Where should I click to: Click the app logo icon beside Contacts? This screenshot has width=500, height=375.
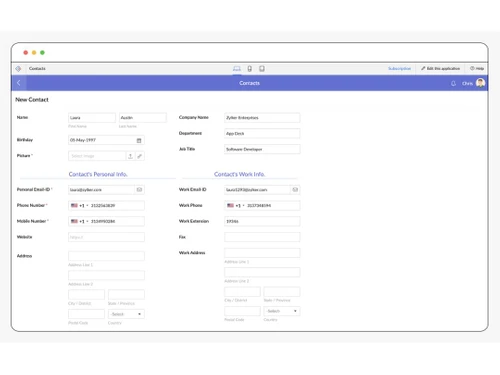click(x=18, y=69)
